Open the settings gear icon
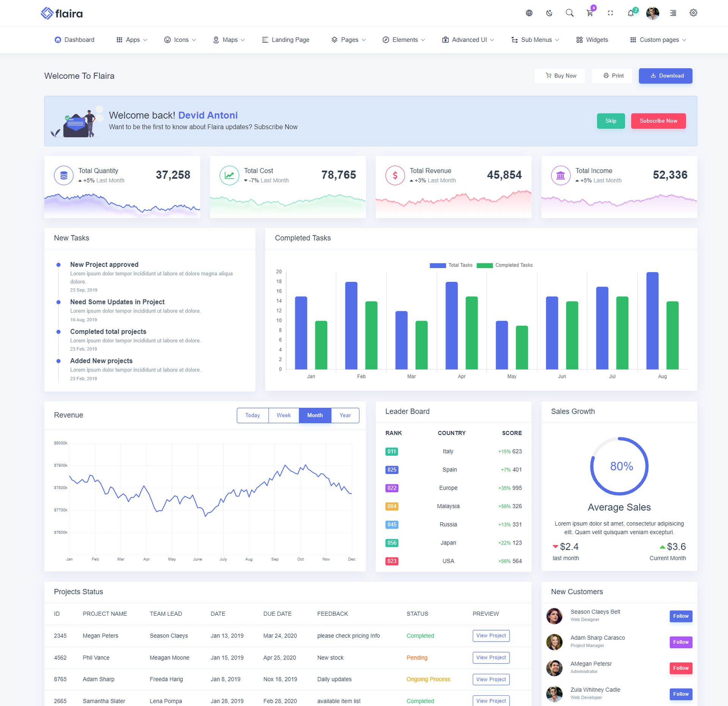Viewport: 728px width, 706px height. (x=693, y=13)
